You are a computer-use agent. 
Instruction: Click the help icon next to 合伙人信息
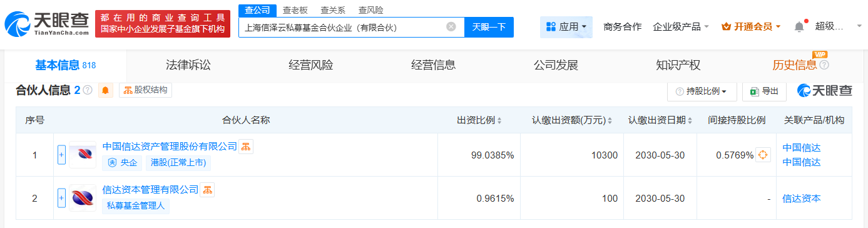88,90
